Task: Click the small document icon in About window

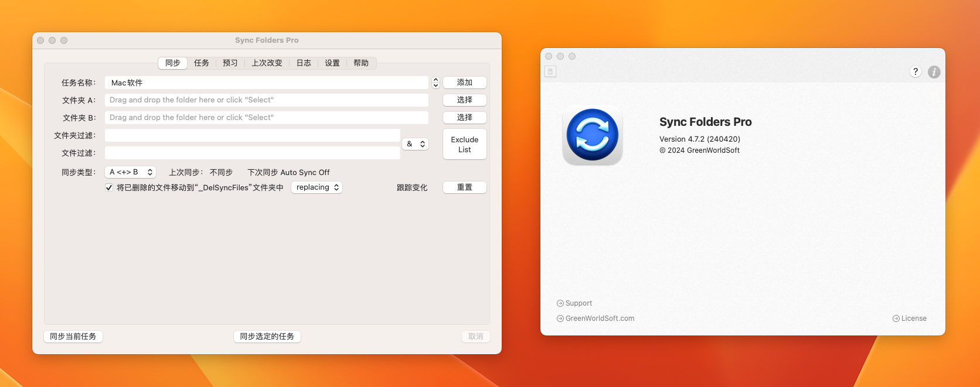Action: [x=550, y=71]
